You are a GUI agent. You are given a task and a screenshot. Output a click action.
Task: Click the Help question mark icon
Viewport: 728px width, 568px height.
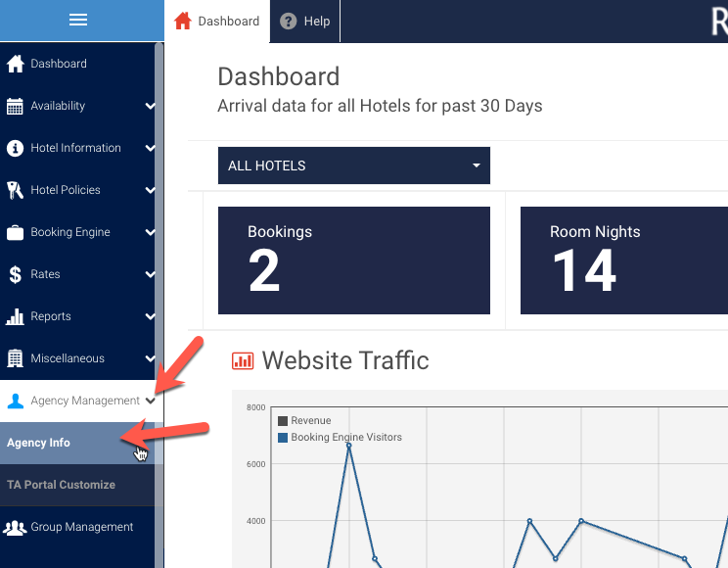289,21
